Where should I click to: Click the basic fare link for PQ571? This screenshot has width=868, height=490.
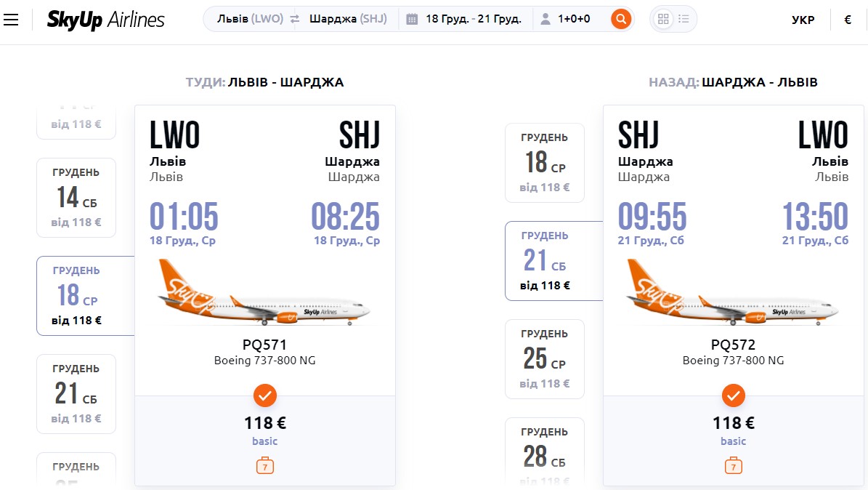pyautogui.click(x=265, y=441)
